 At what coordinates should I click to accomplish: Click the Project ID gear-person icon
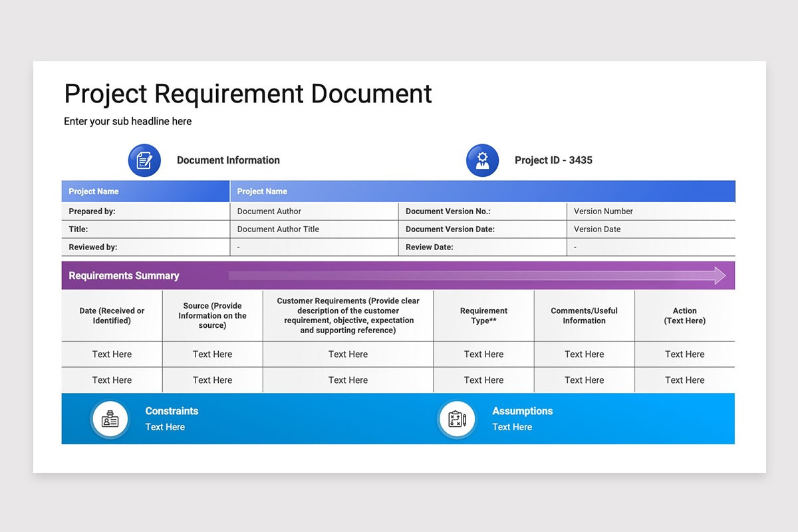(x=482, y=160)
